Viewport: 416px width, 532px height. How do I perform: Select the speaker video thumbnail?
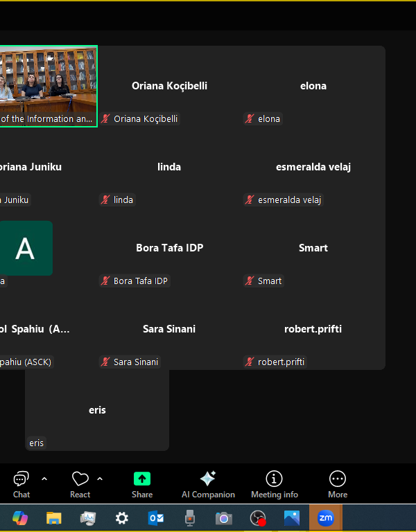tap(47, 86)
